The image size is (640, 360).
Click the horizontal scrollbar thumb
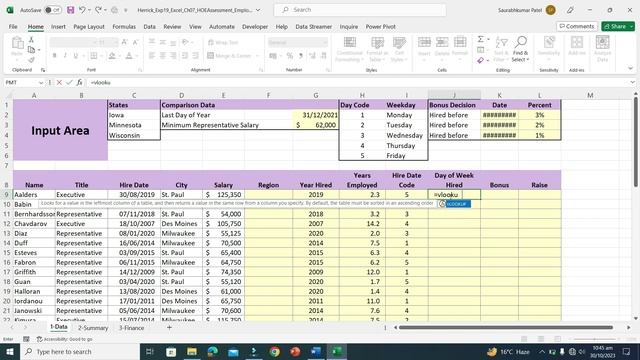point(506,327)
